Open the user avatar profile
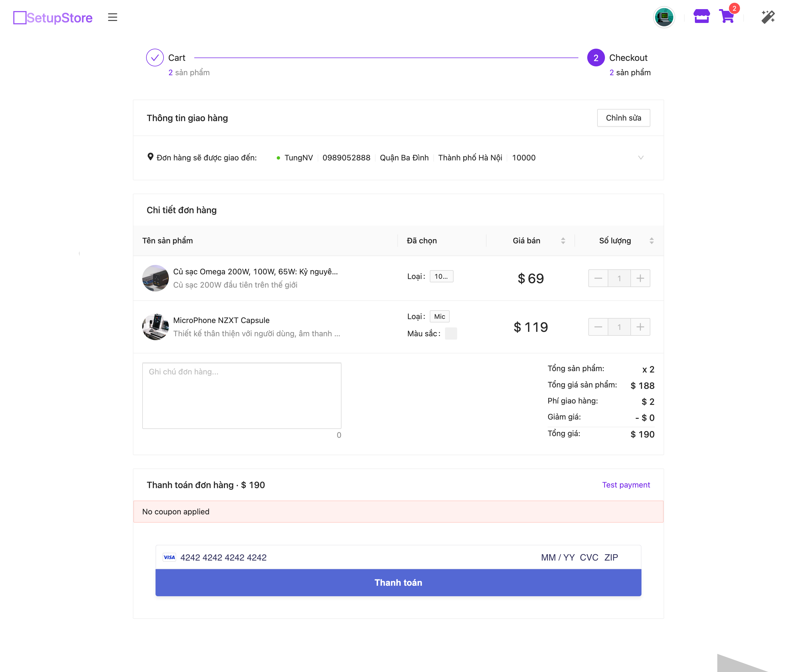Image resolution: width=797 pixels, height=672 pixels. [664, 17]
